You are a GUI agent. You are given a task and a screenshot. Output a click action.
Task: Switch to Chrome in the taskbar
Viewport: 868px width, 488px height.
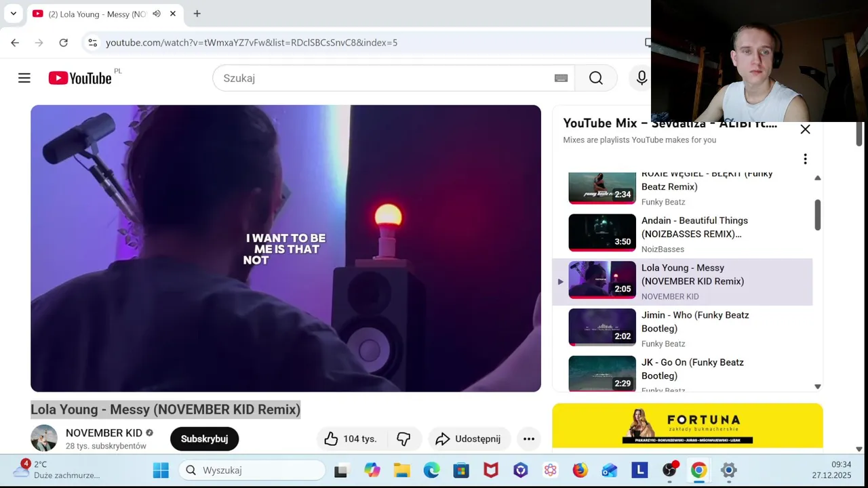[x=698, y=470]
